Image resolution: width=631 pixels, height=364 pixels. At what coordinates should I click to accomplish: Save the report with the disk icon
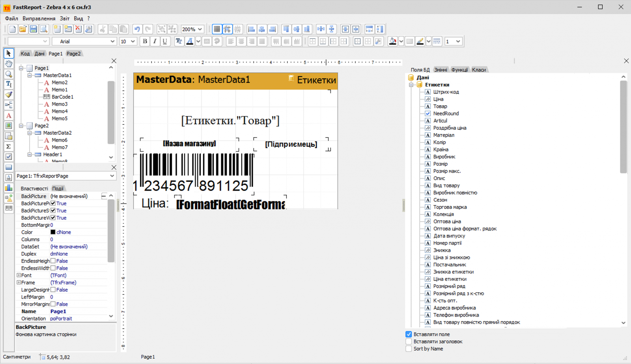[33, 28]
